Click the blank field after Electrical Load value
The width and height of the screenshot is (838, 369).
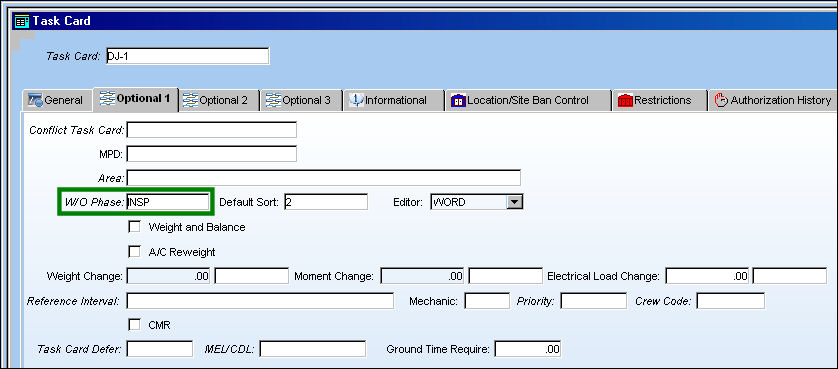790,276
